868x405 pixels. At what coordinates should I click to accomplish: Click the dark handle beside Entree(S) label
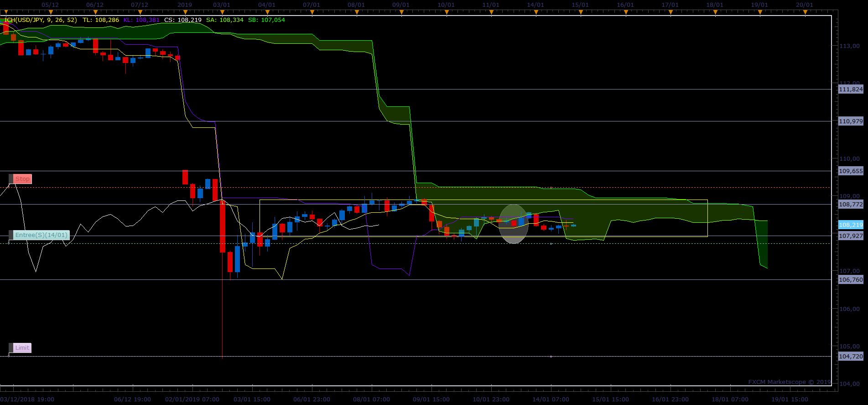[11, 235]
